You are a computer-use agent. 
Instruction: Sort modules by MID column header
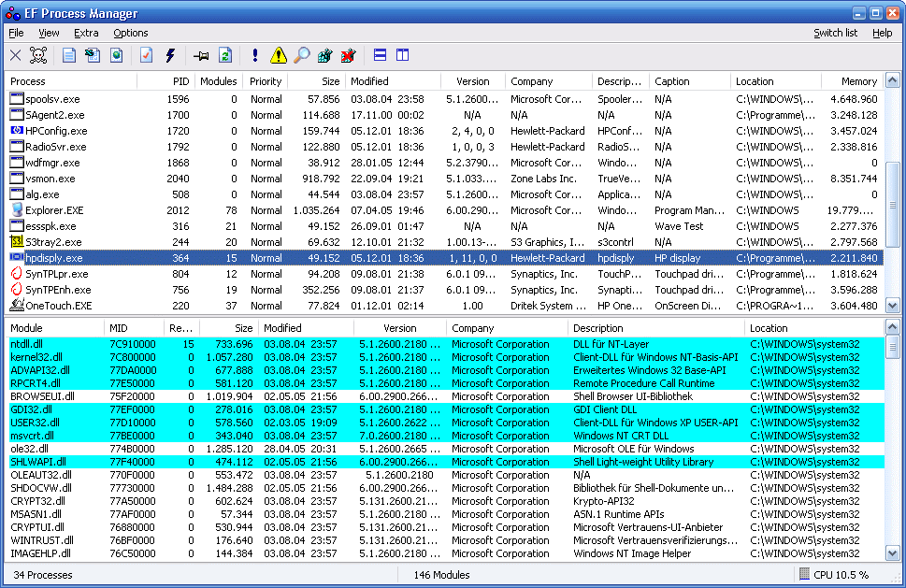tap(134, 328)
